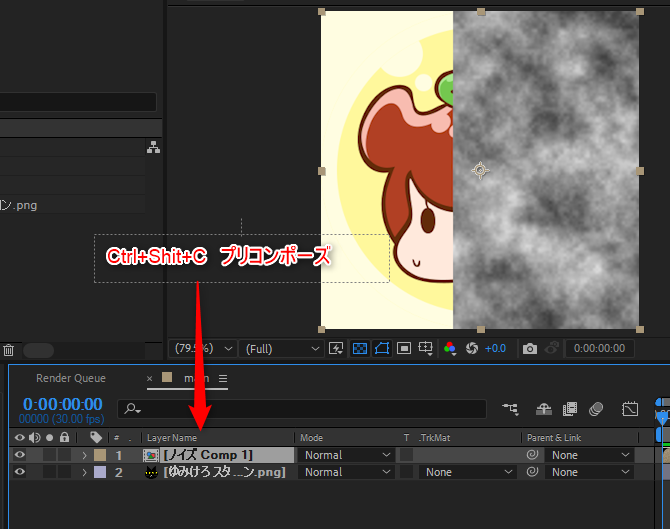Open Mode dropdown for layer 1
670x529 pixels.
tap(347, 455)
